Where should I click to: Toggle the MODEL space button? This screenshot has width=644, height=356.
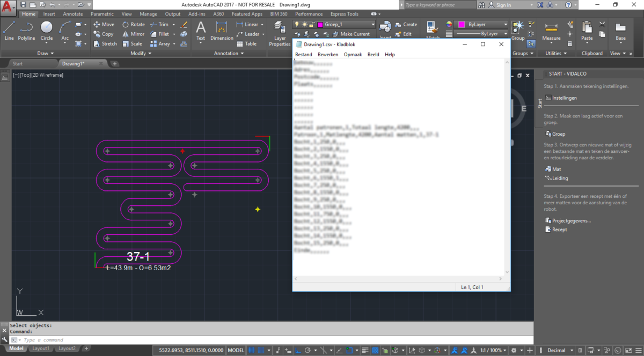[236, 350]
